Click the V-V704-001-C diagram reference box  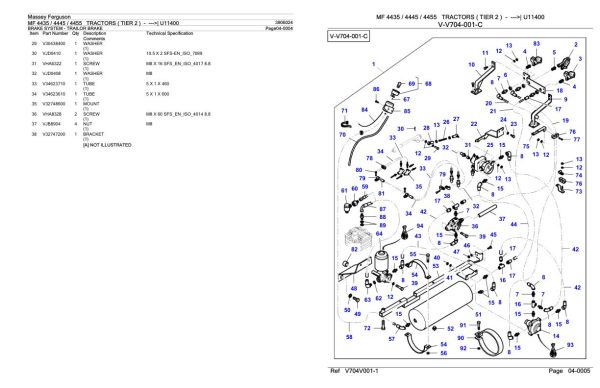348,36
